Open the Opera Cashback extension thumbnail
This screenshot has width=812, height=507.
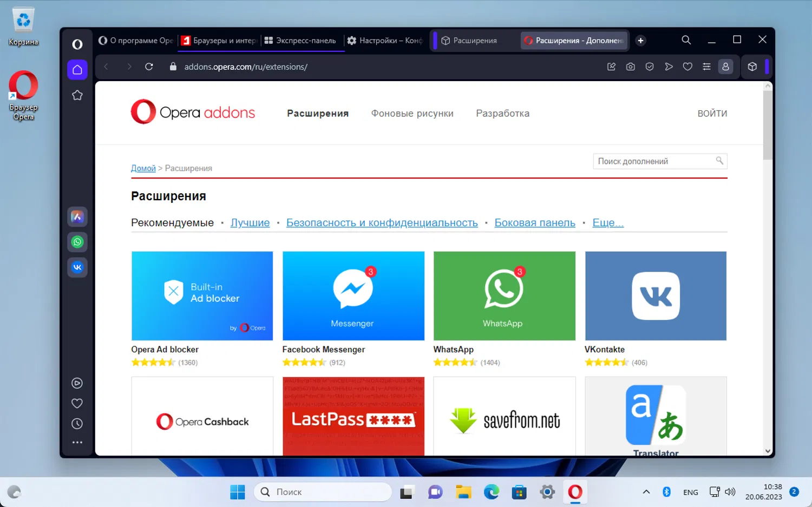point(202,416)
